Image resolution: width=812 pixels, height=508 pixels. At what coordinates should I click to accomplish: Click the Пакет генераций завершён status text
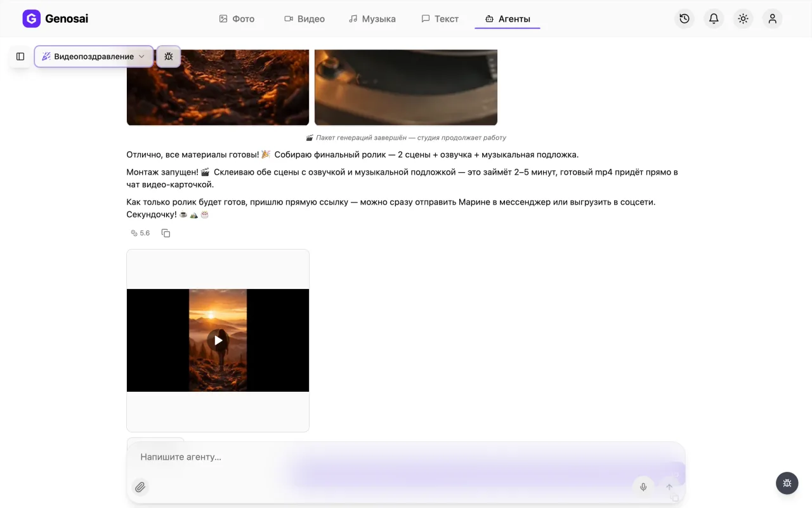tap(406, 138)
